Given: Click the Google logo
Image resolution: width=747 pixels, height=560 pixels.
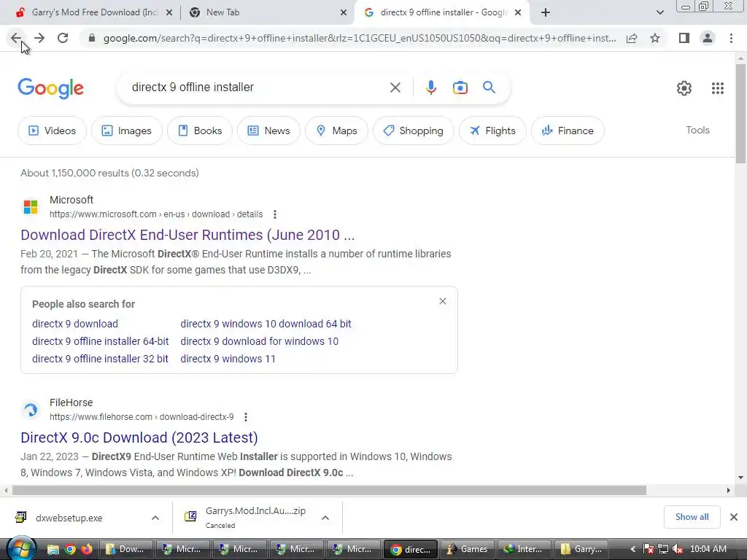Looking at the screenshot, I should tap(51, 88).
